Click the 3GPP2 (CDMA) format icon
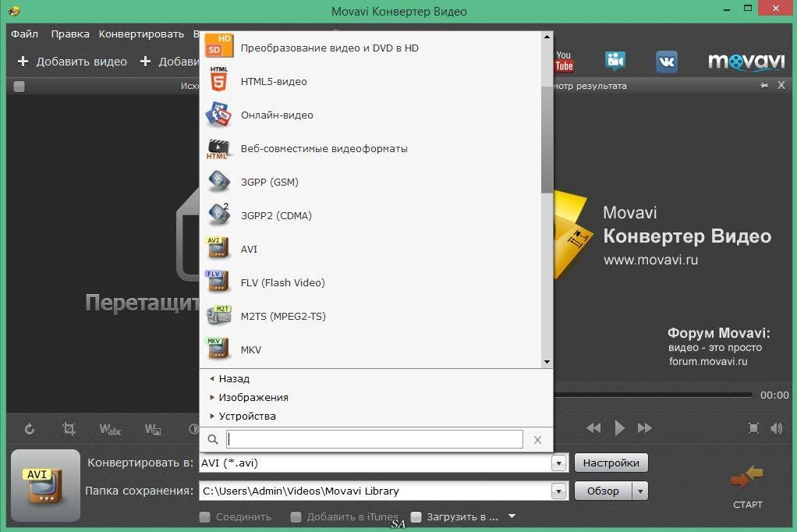Image resolution: width=797 pixels, height=532 pixels. click(x=219, y=214)
